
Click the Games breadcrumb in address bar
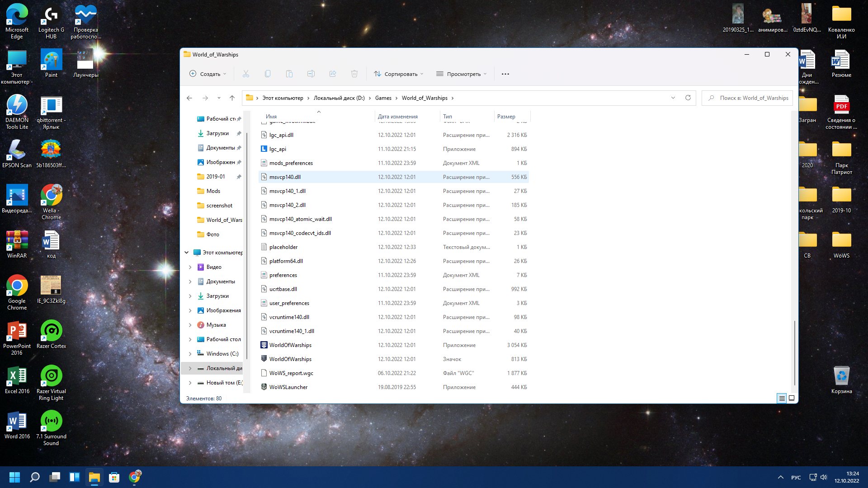[x=383, y=98]
